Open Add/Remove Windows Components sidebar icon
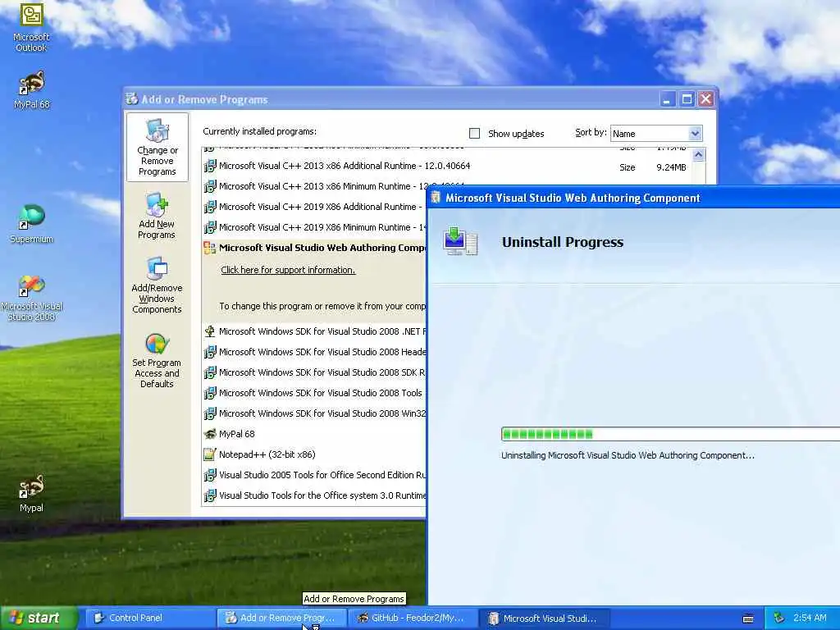 157,285
